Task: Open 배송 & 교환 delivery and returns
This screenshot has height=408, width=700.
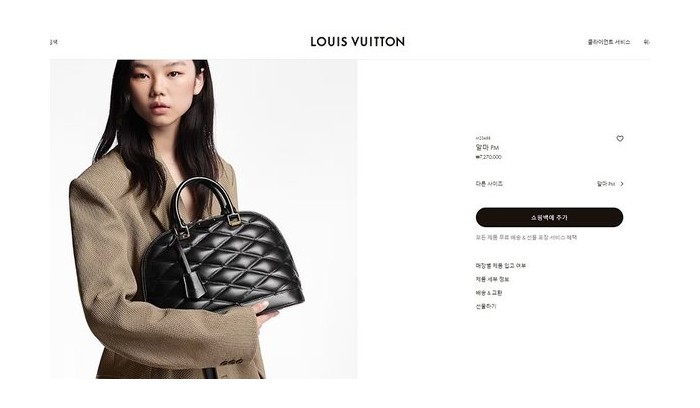Action: click(489, 293)
